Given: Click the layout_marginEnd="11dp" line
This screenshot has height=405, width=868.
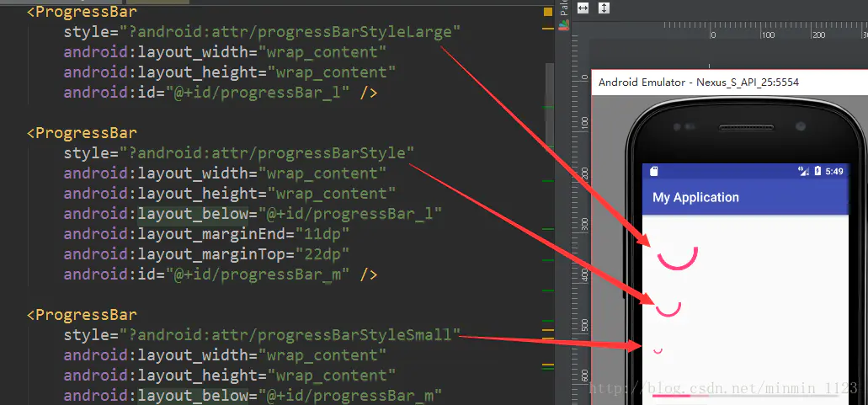Looking at the screenshot, I should (206, 234).
